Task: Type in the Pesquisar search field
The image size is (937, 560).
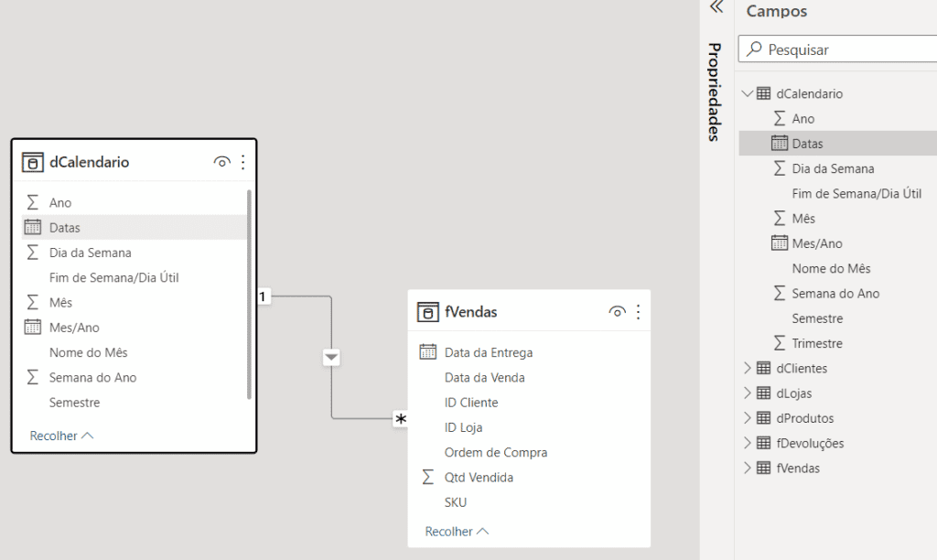Action: point(838,49)
